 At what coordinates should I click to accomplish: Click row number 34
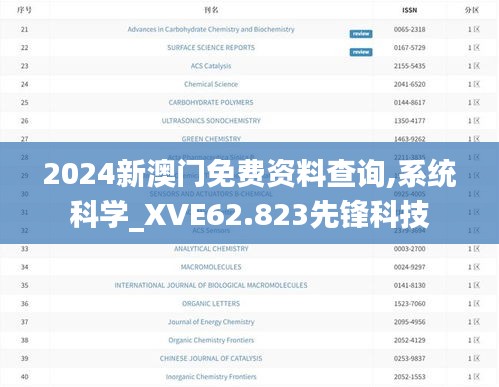click(x=24, y=267)
